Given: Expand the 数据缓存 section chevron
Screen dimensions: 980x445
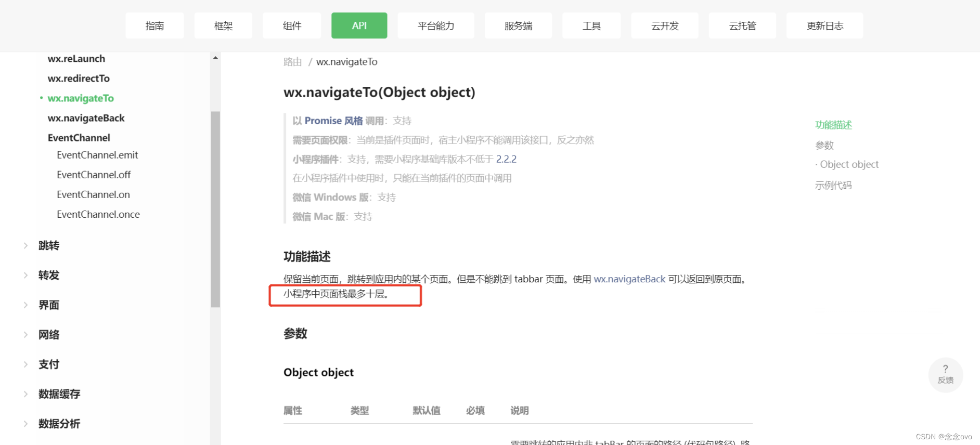Looking at the screenshot, I should pyautogui.click(x=25, y=394).
